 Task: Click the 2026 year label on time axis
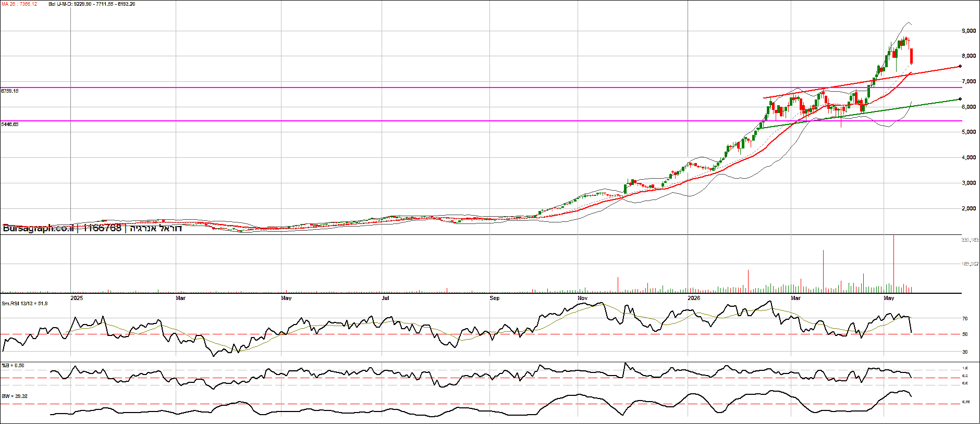pyautogui.click(x=694, y=298)
